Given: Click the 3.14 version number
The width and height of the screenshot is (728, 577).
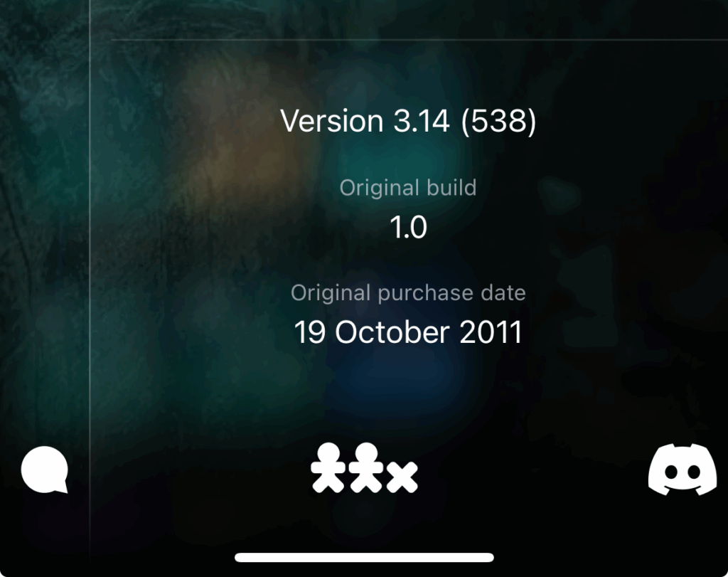Looking at the screenshot, I should (422, 121).
